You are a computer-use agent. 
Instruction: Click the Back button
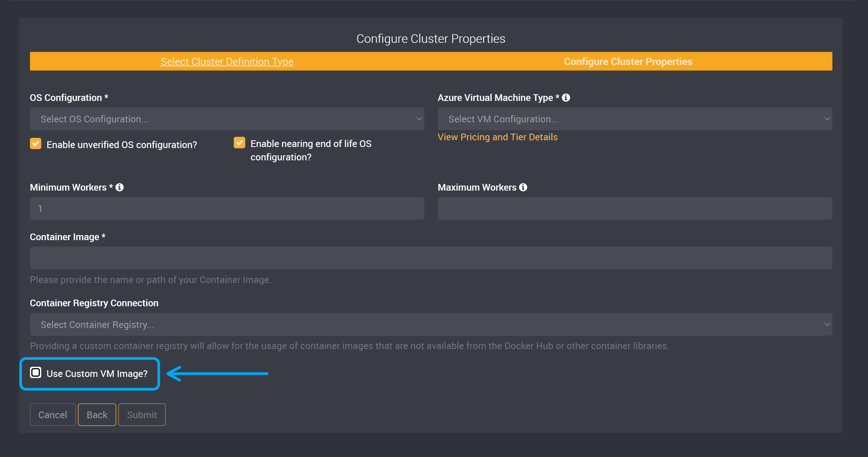[97, 414]
